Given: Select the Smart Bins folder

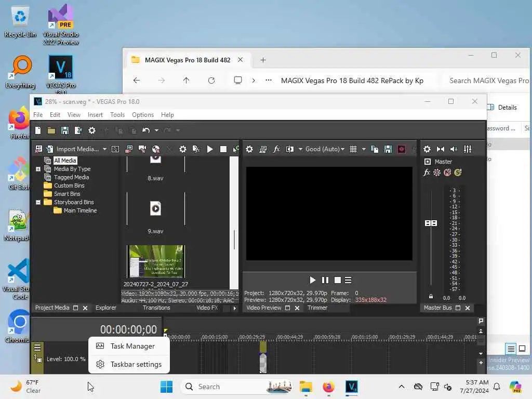Looking at the screenshot, I should pyautogui.click(x=67, y=194).
